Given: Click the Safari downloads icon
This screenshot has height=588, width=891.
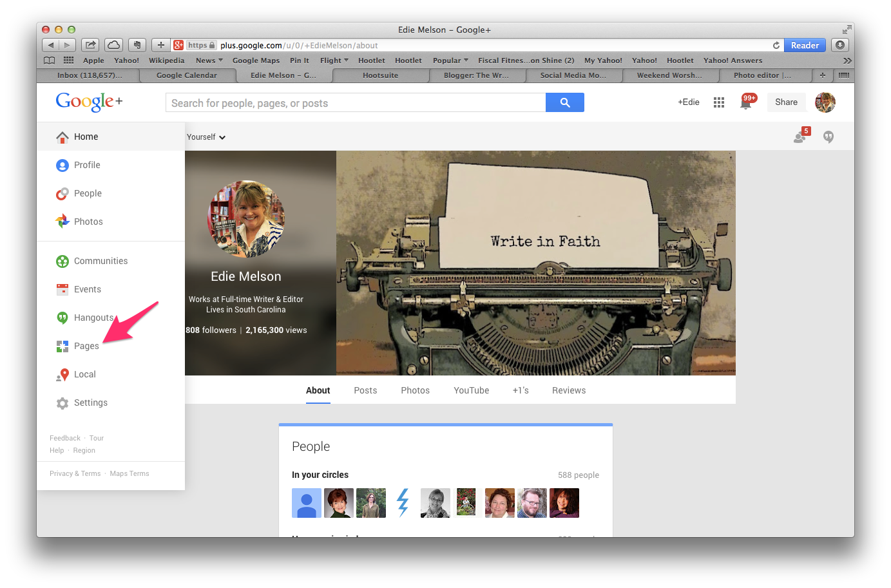Looking at the screenshot, I should (x=839, y=45).
